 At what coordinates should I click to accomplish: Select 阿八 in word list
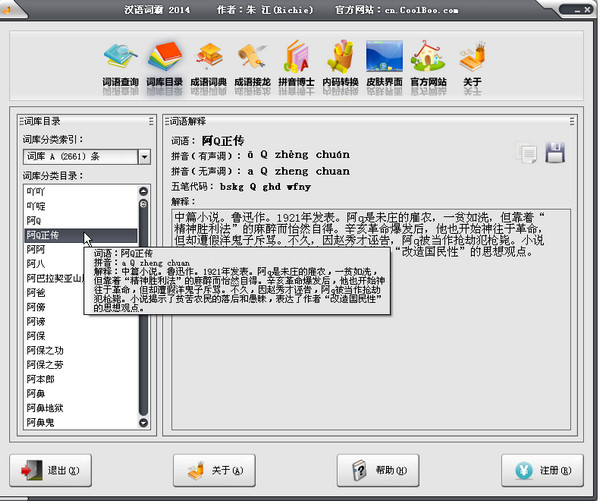tap(54, 264)
